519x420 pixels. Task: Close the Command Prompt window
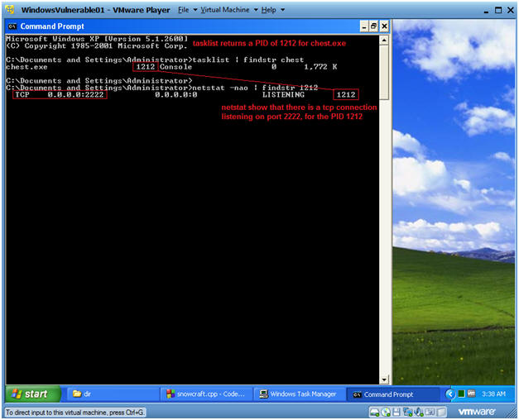pos(384,26)
